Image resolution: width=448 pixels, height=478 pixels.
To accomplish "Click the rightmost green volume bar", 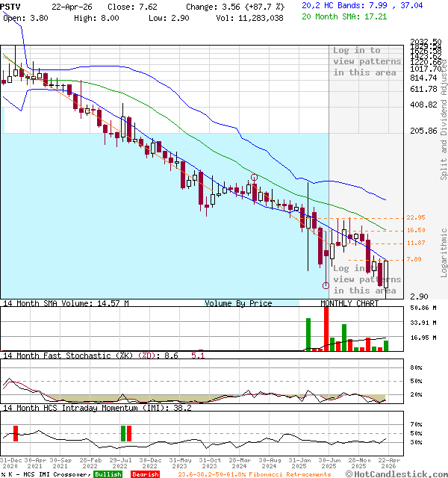I will tap(386, 345).
